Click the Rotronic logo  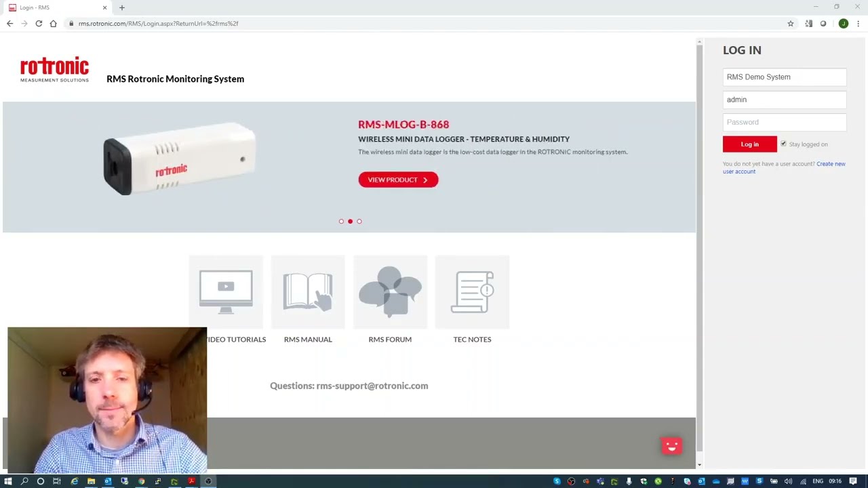click(x=54, y=69)
